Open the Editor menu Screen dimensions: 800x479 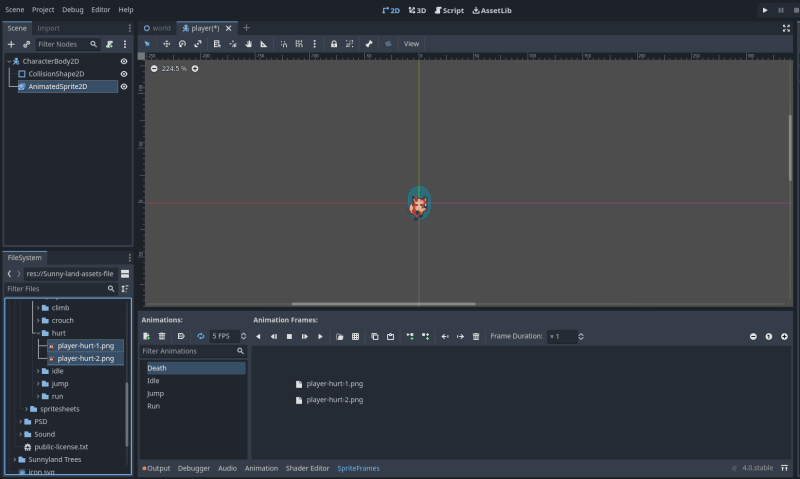(101, 10)
